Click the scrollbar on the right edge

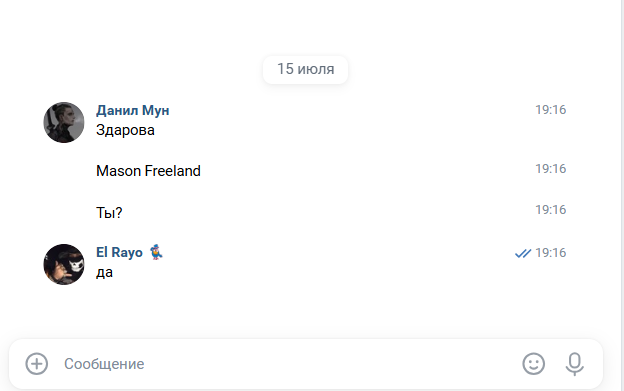click(x=622, y=195)
